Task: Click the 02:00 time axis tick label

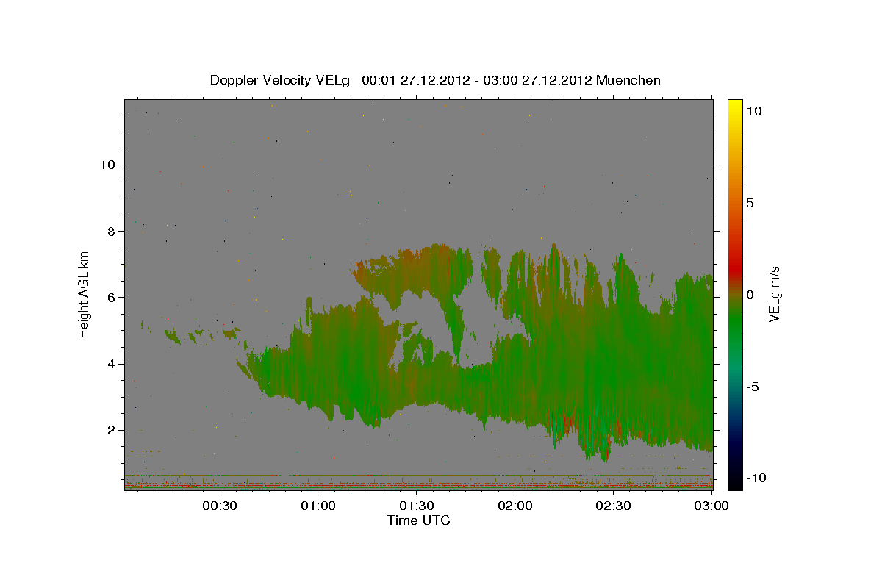Action: click(515, 506)
